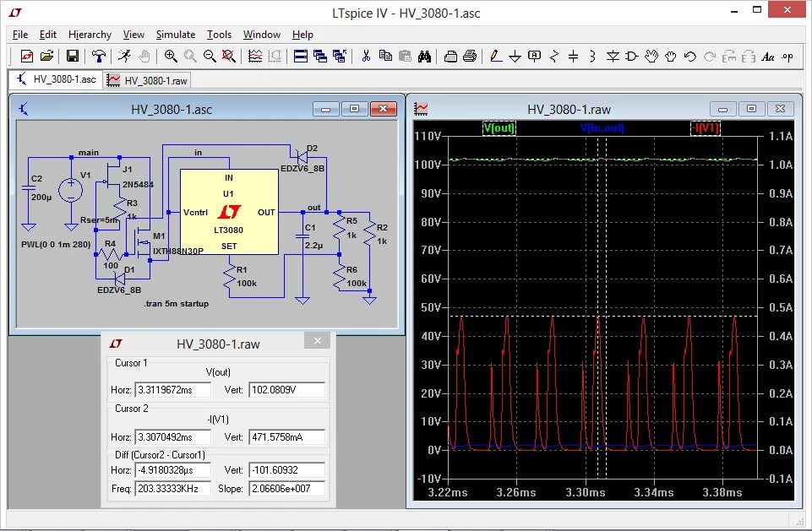The image size is (812, 531).
Task: Select the Diode placement tool
Action: pyautogui.click(x=613, y=56)
